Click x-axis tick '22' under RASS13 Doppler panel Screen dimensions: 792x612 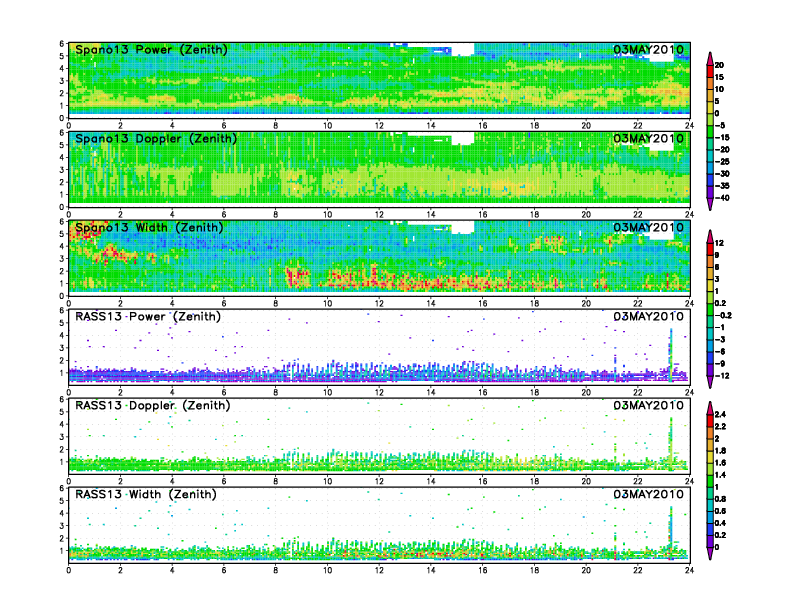pos(637,481)
